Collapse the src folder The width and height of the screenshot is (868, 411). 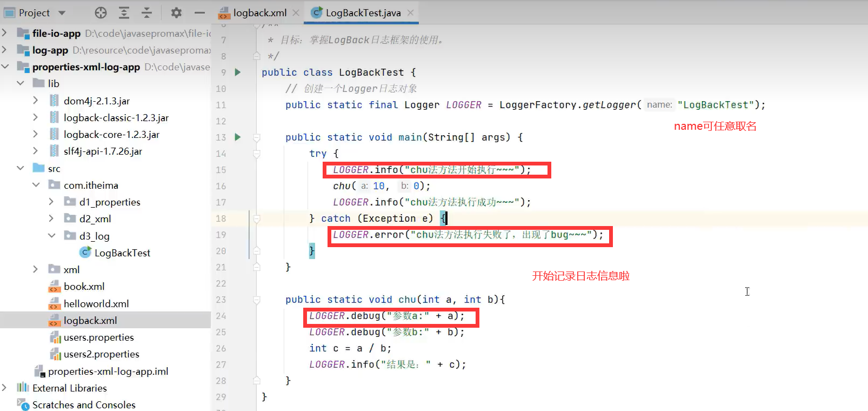pos(20,168)
